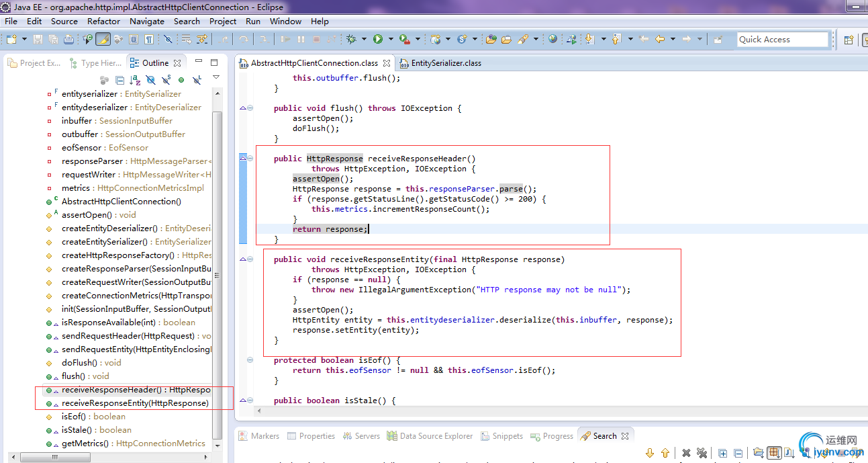Toggle Mark Occurrences highlighter button
The width and height of the screenshot is (868, 463).
coord(103,39)
